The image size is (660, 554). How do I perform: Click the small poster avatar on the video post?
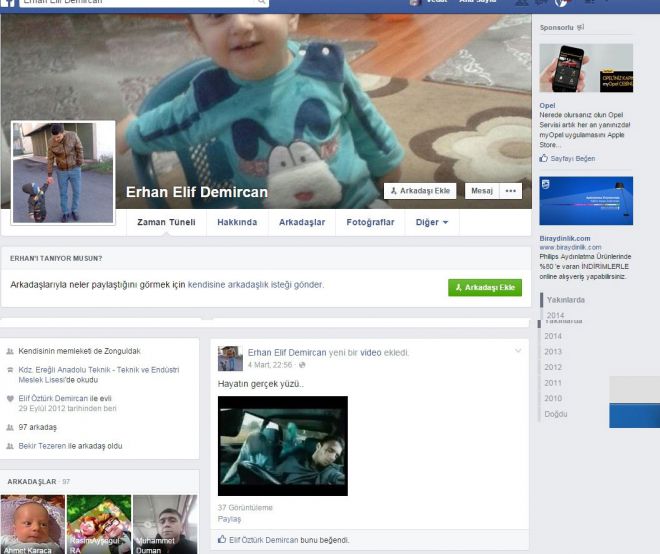coord(230,358)
